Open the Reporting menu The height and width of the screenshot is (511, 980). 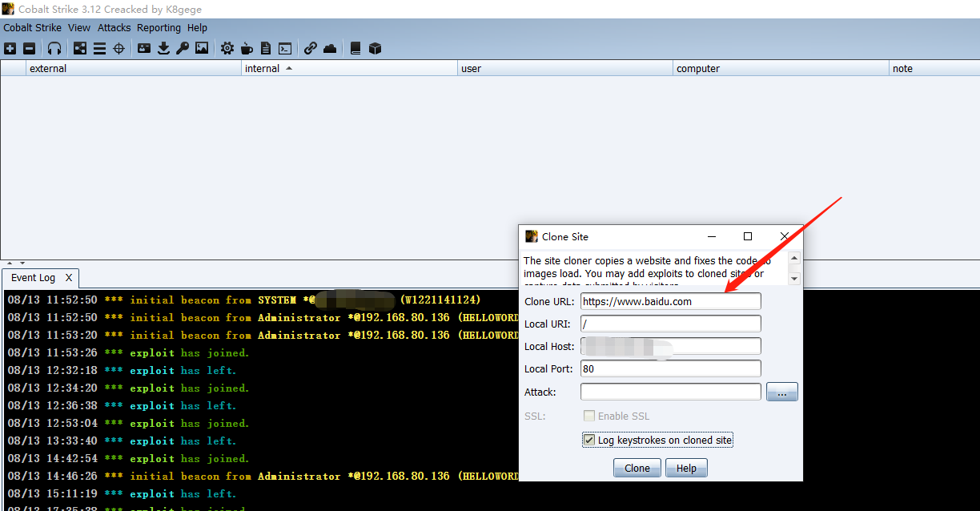click(159, 28)
